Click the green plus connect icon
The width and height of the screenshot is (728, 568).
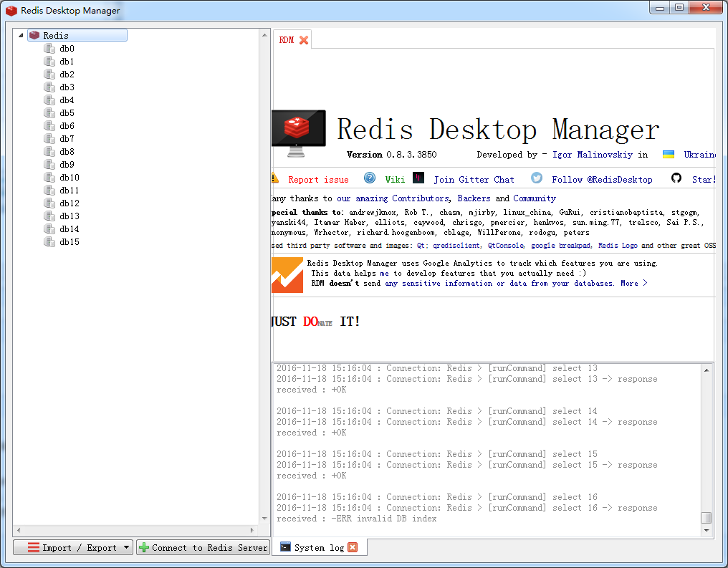coord(144,547)
